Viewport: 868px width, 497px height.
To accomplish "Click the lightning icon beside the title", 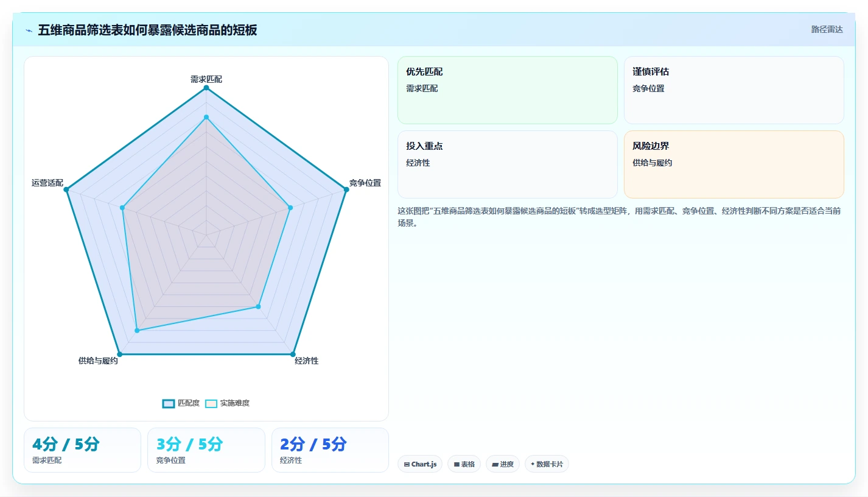I will (x=29, y=30).
